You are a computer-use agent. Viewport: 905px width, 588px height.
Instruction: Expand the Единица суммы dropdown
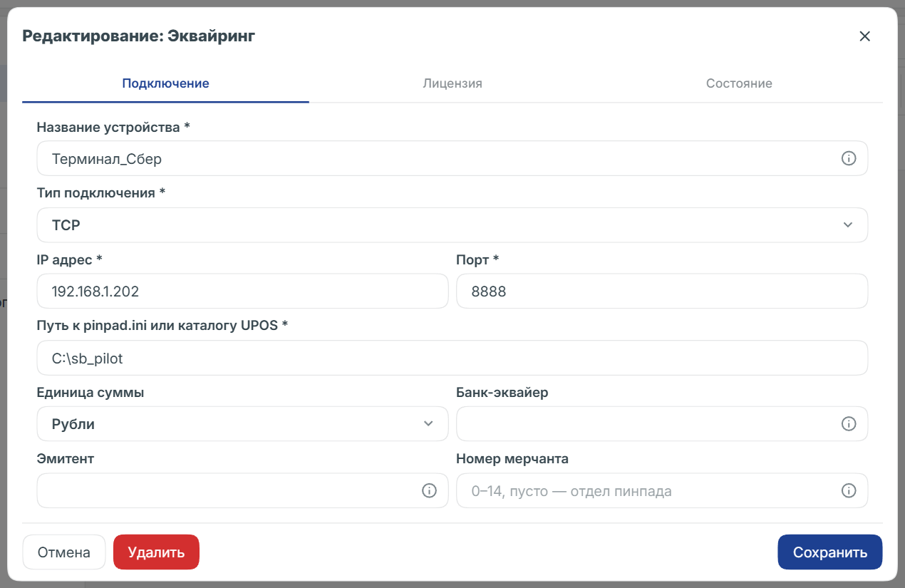242,424
